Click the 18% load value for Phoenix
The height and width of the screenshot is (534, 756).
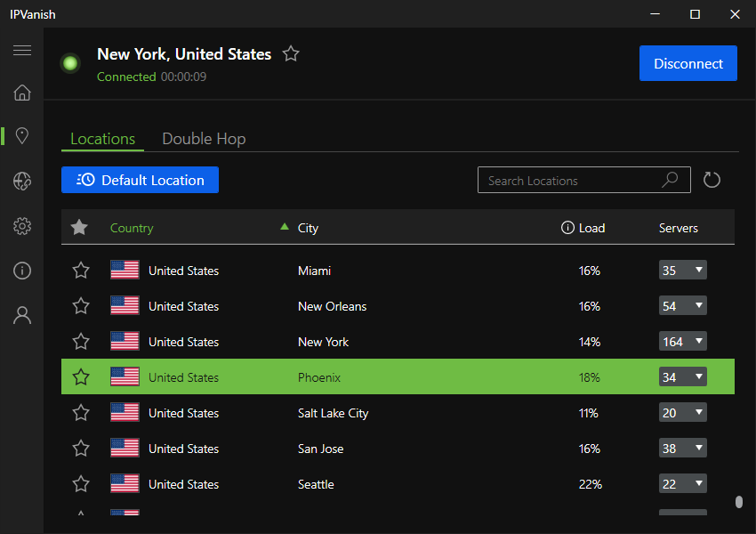coord(589,377)
